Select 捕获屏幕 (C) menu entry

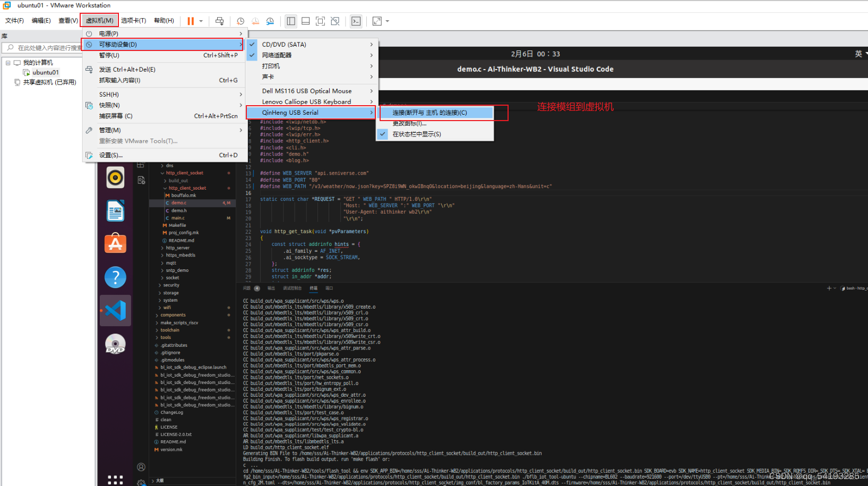[164, 116]
